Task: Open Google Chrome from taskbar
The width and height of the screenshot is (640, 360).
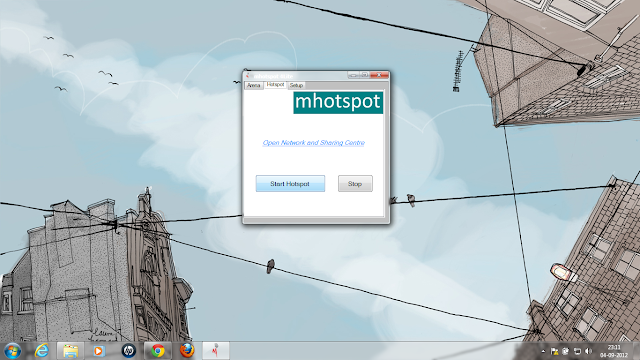Action: tap(158, 351)
